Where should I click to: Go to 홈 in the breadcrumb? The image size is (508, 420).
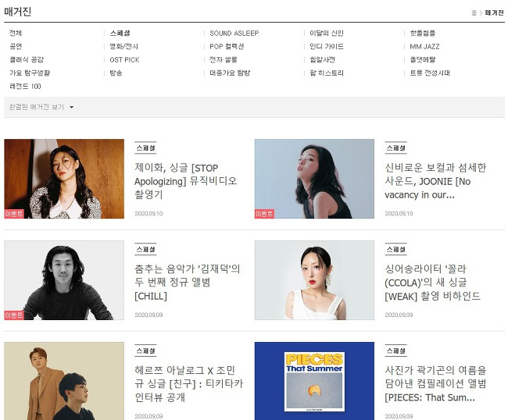coord(474,13)
